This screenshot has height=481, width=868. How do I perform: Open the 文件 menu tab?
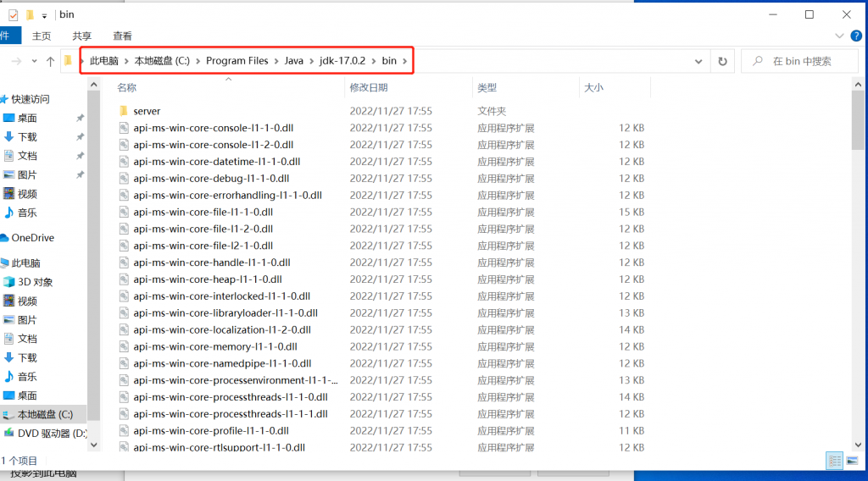coord(9,36)
